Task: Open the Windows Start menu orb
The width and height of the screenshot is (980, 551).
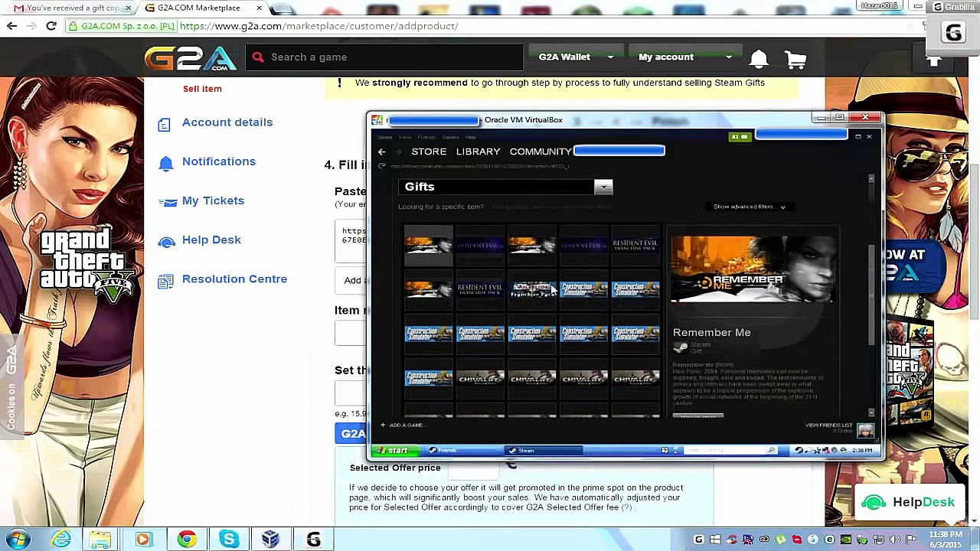Action: [18, 540]
